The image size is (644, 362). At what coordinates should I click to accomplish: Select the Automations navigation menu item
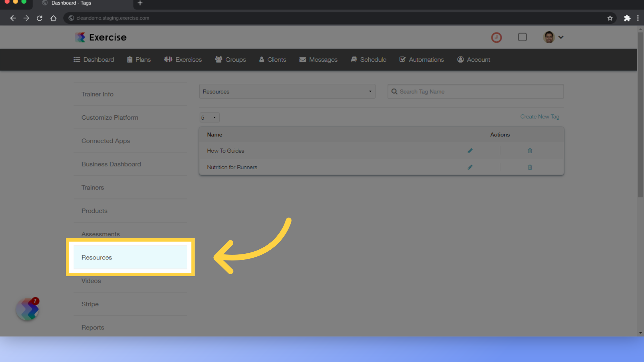click(x=422, y=59)
